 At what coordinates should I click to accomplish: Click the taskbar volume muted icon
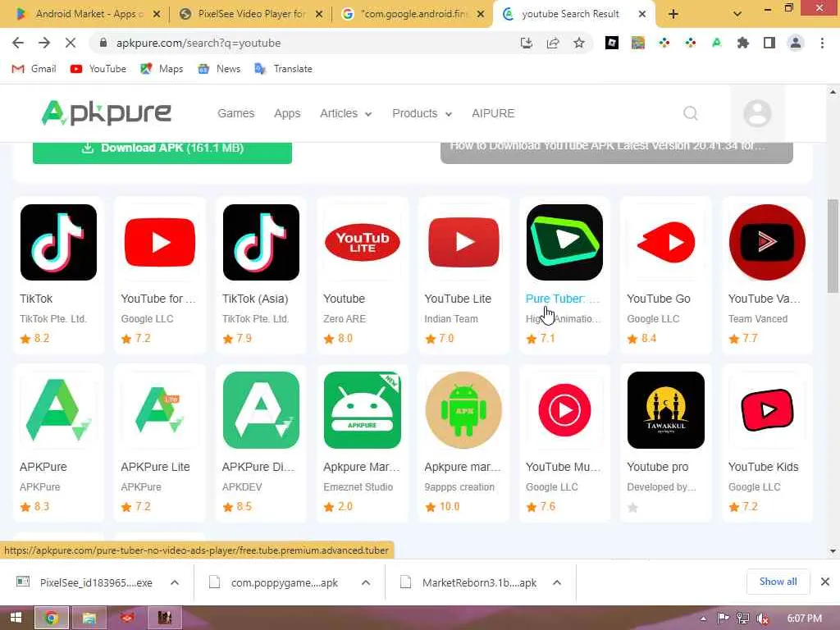pyautogui.click(x=764, y=619)
